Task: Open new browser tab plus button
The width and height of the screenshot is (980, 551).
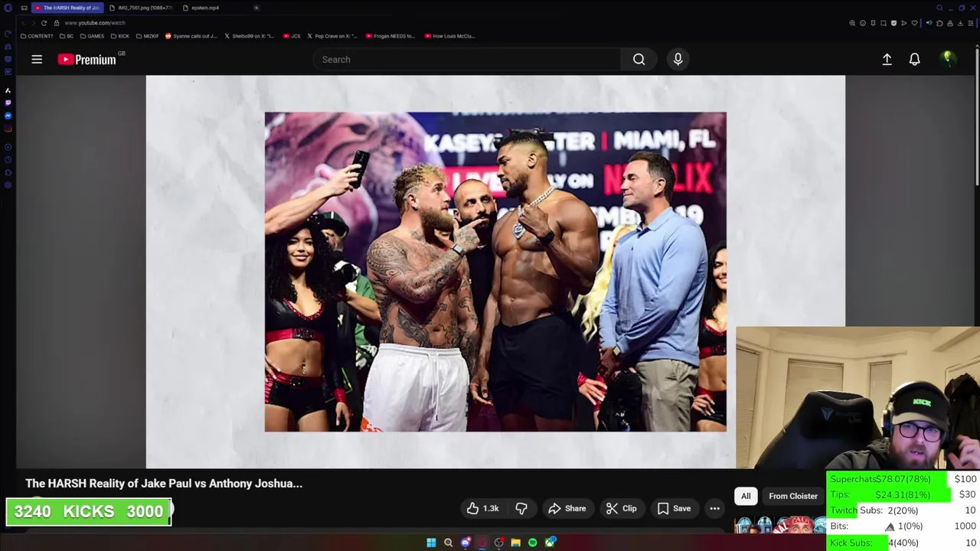Action: pos(256,8)
